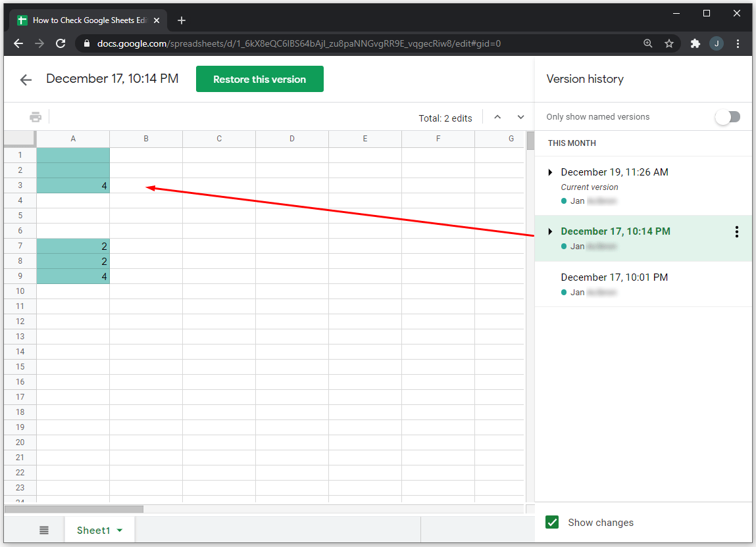
Task: Open a new browser tab
Action: coord(182,20)
